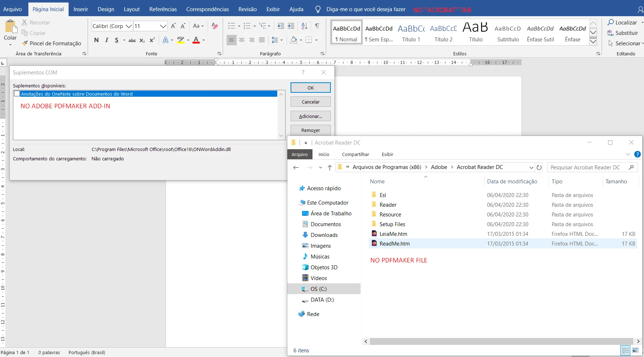Switch Explorer to details view icon
The width and height of the screenshot is (644, 357).
[626, 351]
